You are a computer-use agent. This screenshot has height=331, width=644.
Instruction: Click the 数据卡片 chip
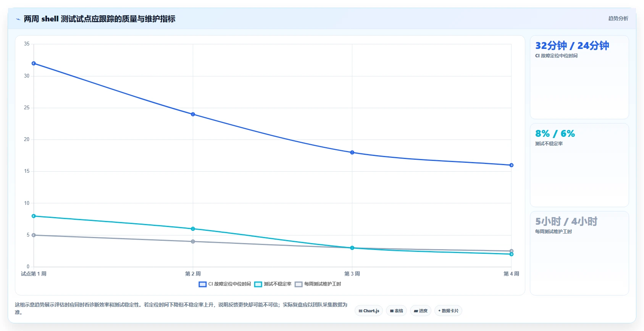point(448,311)
